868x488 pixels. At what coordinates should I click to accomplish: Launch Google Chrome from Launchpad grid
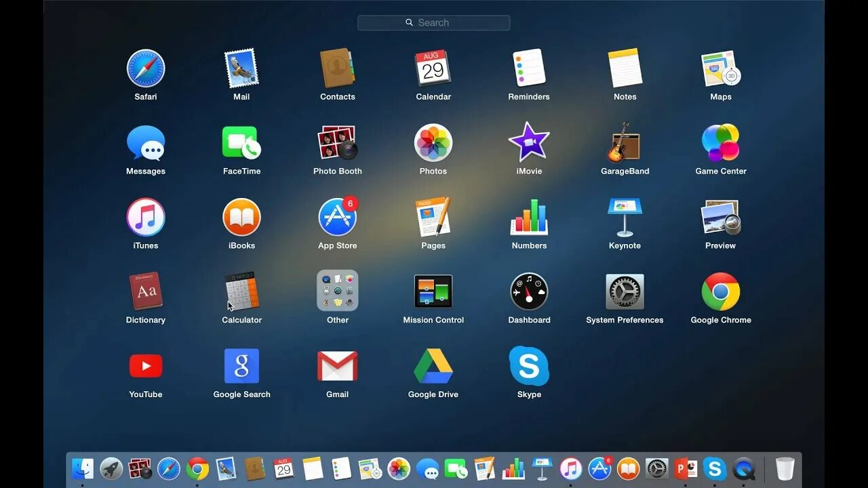click(x=721, y=291)
